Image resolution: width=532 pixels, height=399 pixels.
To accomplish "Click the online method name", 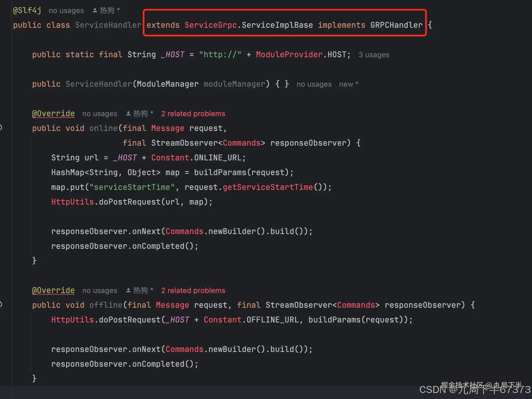I will (x=103, y=128).
